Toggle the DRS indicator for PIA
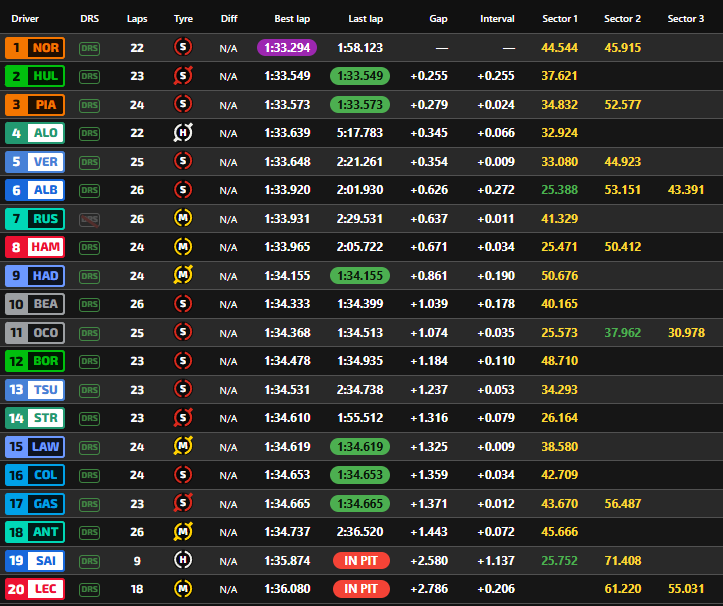Image resolution: width=723 pixels, height=606 pixels. coord(90,105)
